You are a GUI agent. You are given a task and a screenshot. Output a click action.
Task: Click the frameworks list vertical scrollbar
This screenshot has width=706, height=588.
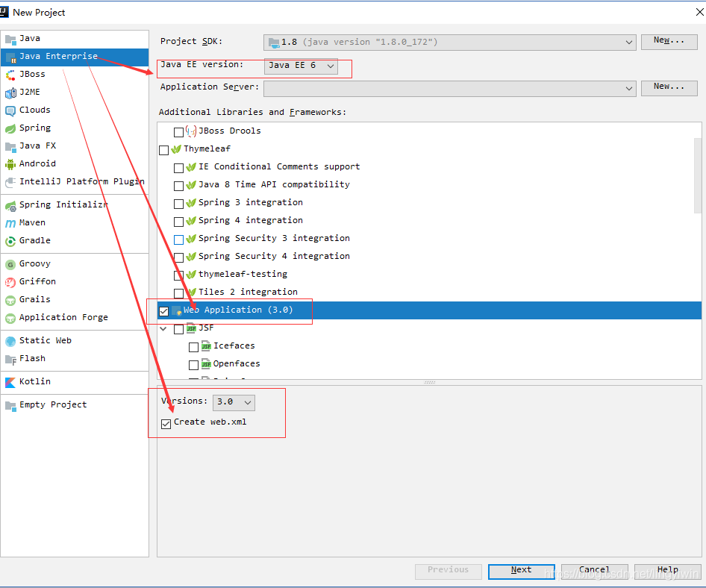[x=698, y=175]
